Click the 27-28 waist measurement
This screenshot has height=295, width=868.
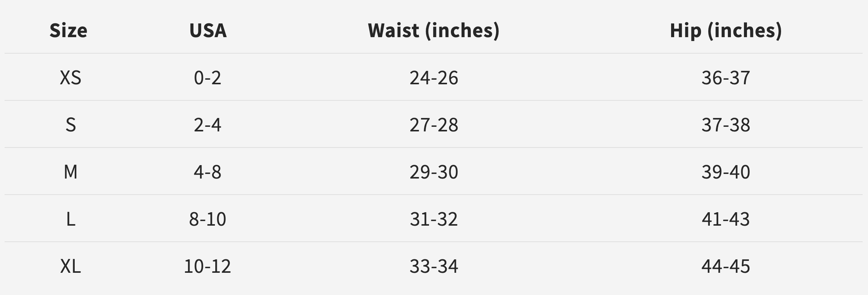[x=434, y=125]
